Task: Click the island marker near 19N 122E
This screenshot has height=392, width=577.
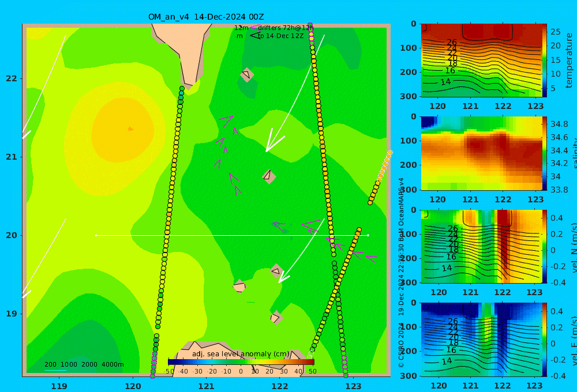Action: click(276, 318)
